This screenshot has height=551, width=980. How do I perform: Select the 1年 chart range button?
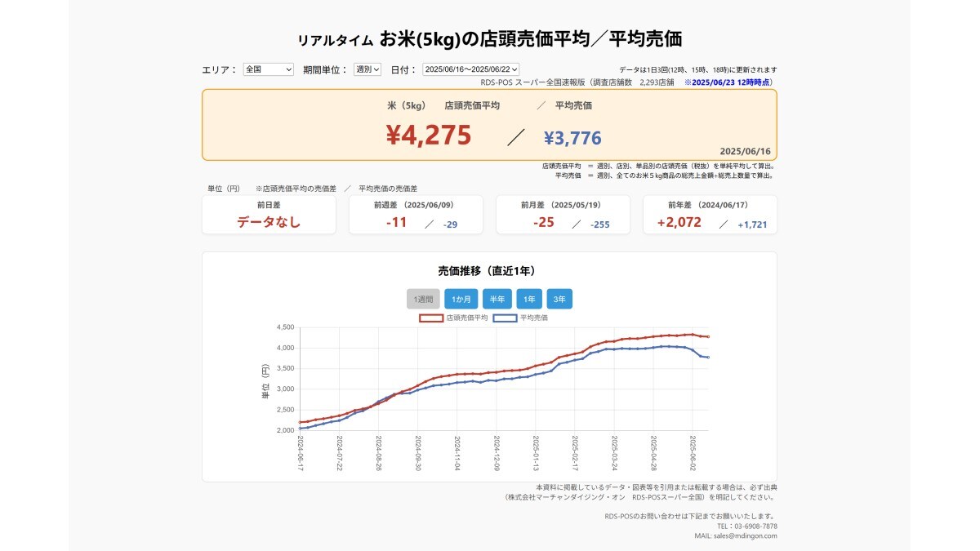(528, 299)
